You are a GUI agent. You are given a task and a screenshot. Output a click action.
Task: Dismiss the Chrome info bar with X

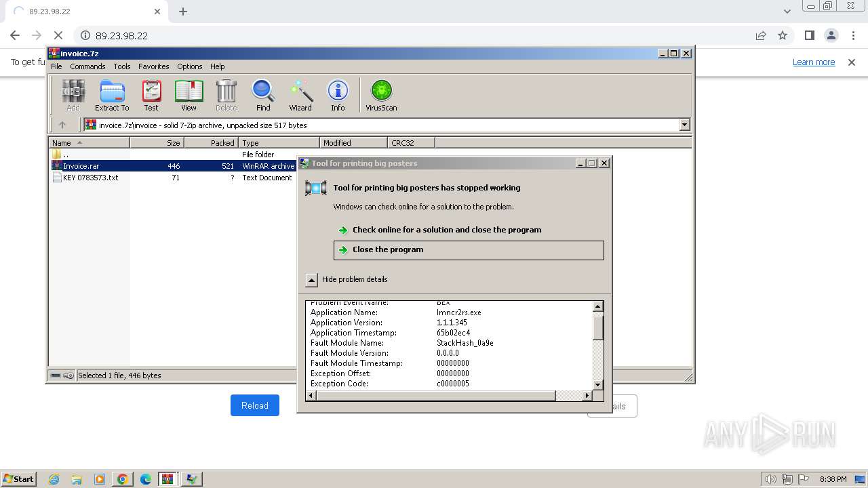[x=852, y=62]
